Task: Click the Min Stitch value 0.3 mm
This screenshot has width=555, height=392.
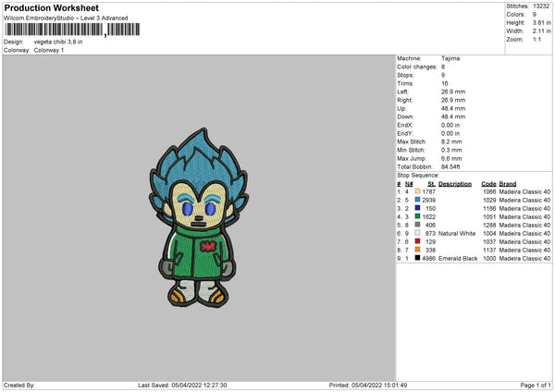Action: (451, 150)
